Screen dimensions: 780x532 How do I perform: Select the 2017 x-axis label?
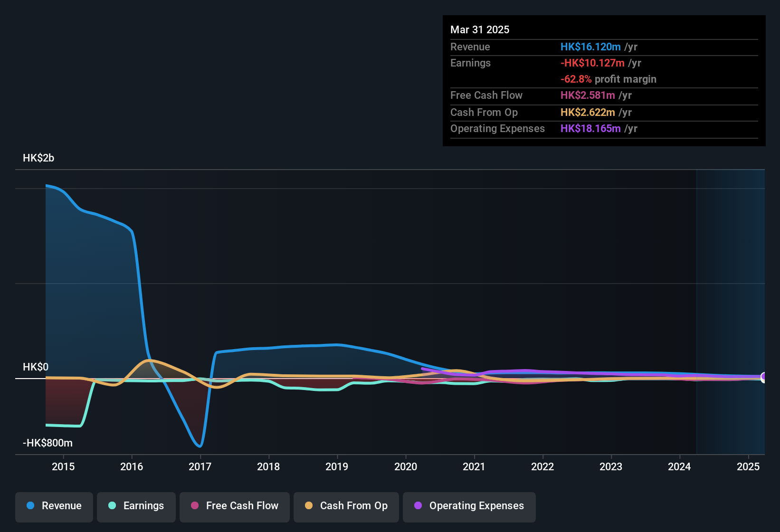point(200,466)
